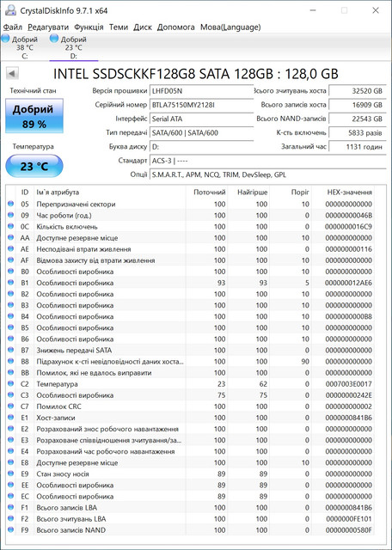Click the CrystalDiskInfo app icon in title bar

tap(10, 10)
